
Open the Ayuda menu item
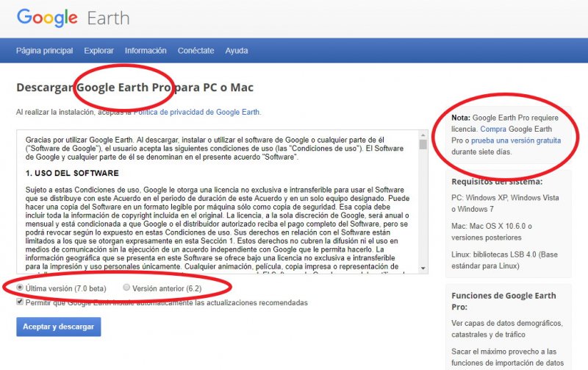pyautogui.click(x=236, y=51)
